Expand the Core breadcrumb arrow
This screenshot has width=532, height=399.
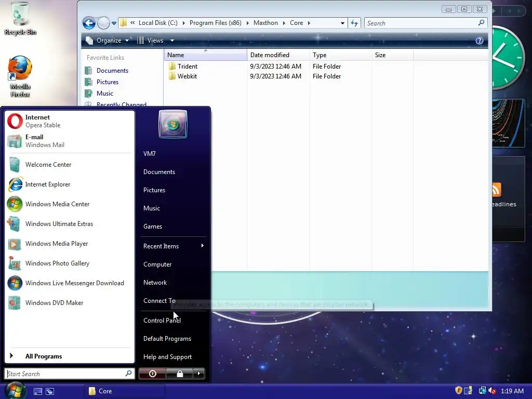click(309, 23)
